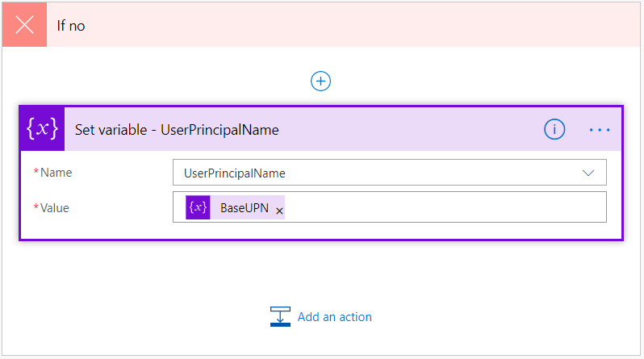Click the Name field label
The image size is (644, 359).
pyautogui.click(x=56, y=173)
